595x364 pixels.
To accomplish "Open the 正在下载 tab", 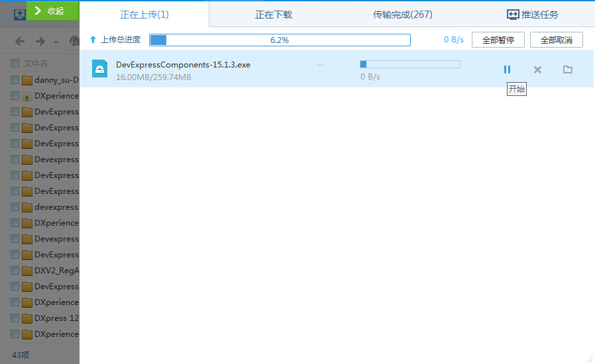I will pyautogui.click(x=274, y=15).
